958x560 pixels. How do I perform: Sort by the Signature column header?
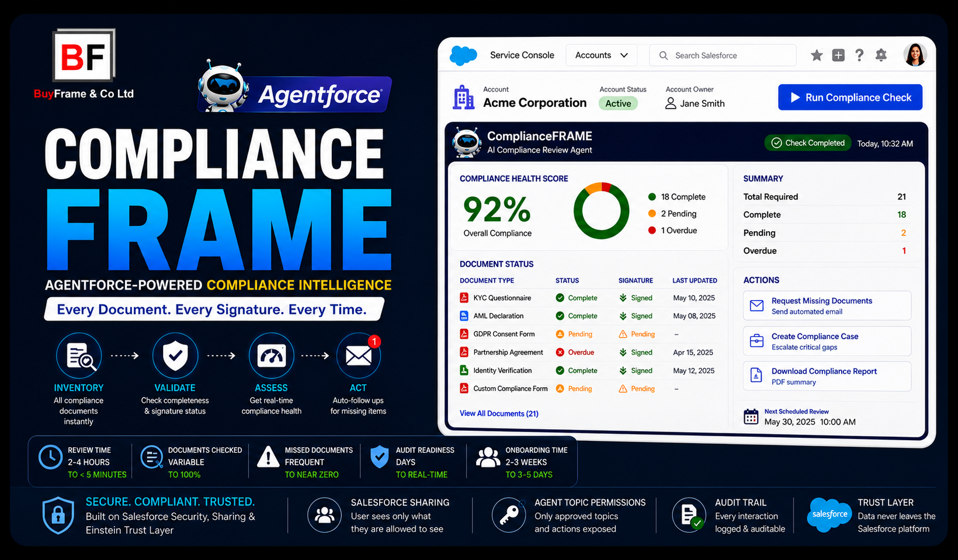click(x=636, y=281)
